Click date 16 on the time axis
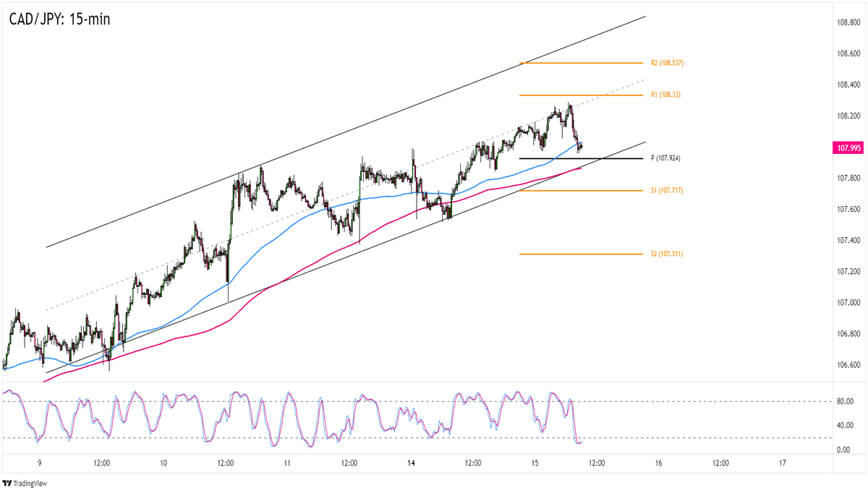 pyautogui.click(x=659, y=463)
